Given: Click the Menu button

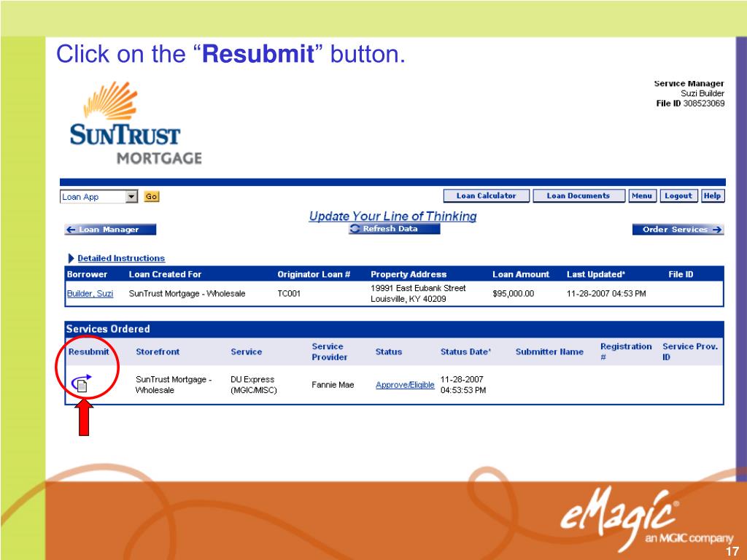Looking at the screenshot, I should 642,195.
